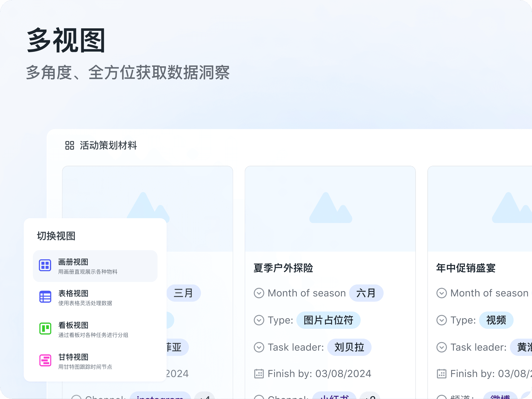Select the Gantt view icon

[45, 360]
